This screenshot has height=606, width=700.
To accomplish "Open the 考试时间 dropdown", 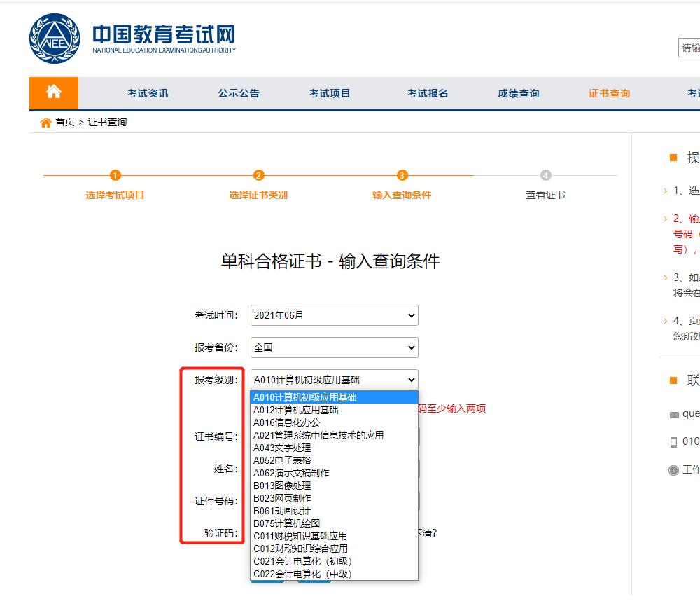I will pyautogui.click(x=334, y=315).
